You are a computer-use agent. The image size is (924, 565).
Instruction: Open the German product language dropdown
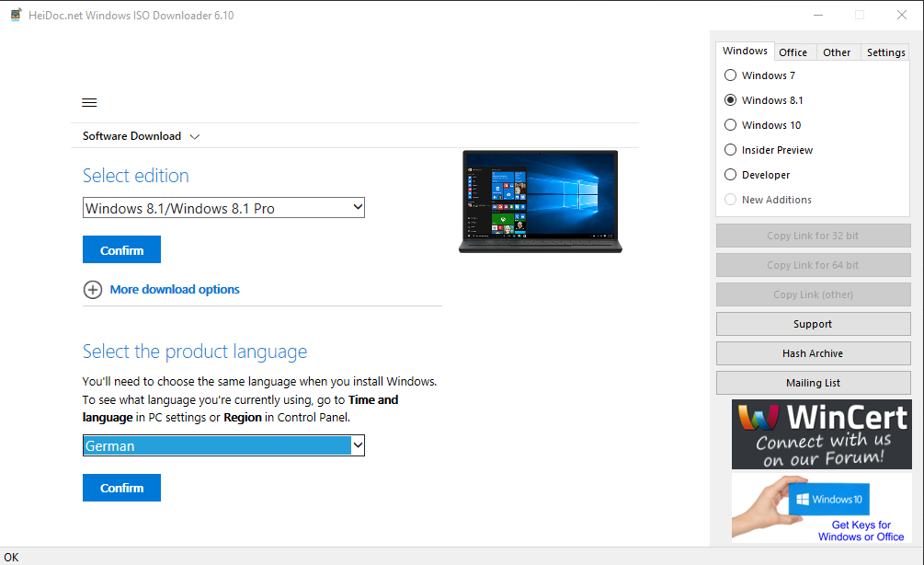tap(224, 445)
